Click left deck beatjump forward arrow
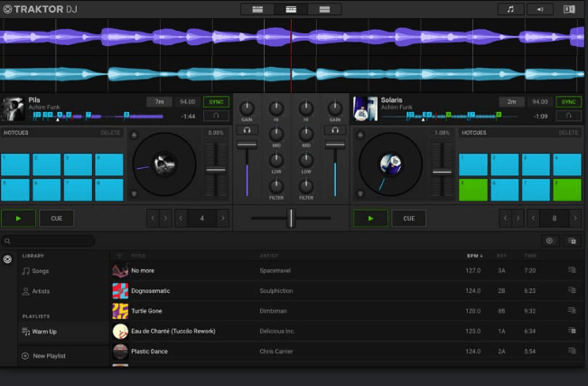The width and height of the screenshot is (588, 386). click(x=165, y=218)
